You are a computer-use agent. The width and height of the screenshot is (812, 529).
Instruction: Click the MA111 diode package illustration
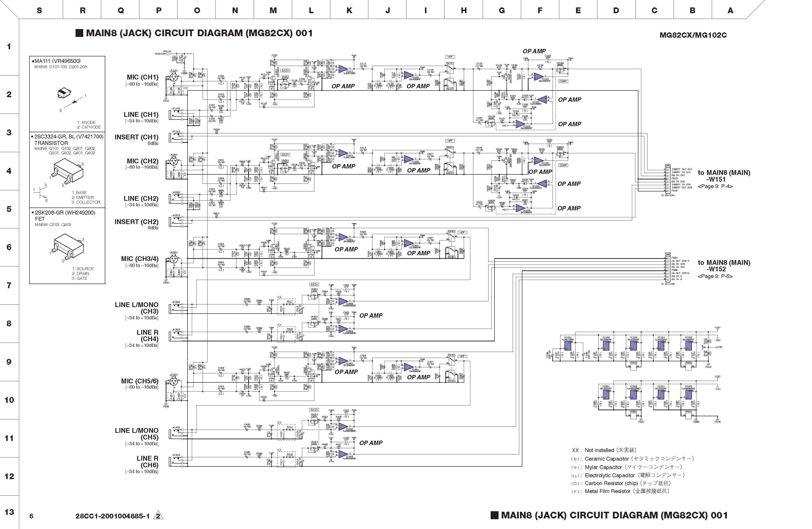pyautogui.click(x=64, y=93)
